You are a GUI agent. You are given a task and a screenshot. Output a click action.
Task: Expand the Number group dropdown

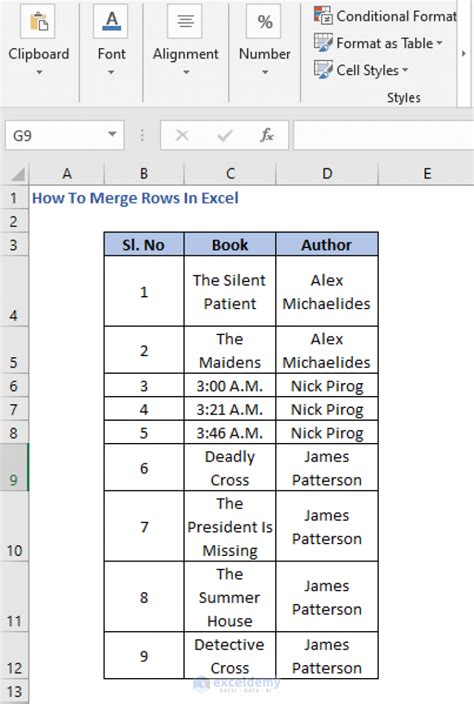pos(265,72)
